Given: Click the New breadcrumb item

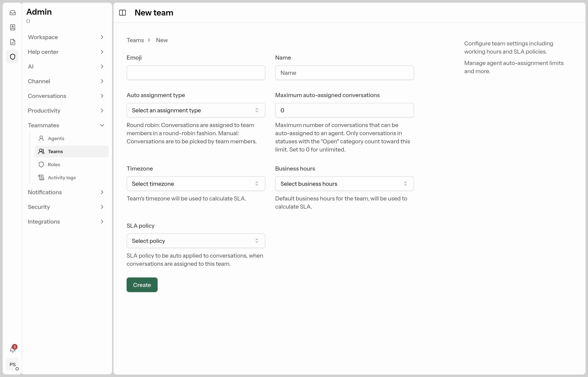Looking at the screenshot, I should (x=162, y=40).
